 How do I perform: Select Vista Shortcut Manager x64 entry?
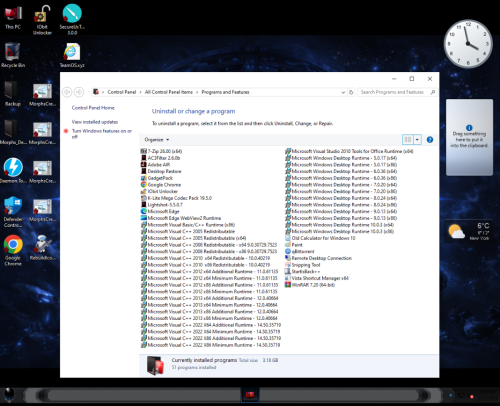click(x=317, y=278)
